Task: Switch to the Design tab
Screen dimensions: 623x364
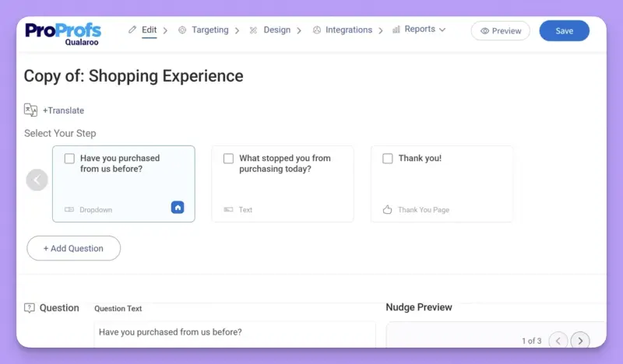Action: [x=277, y=30]
